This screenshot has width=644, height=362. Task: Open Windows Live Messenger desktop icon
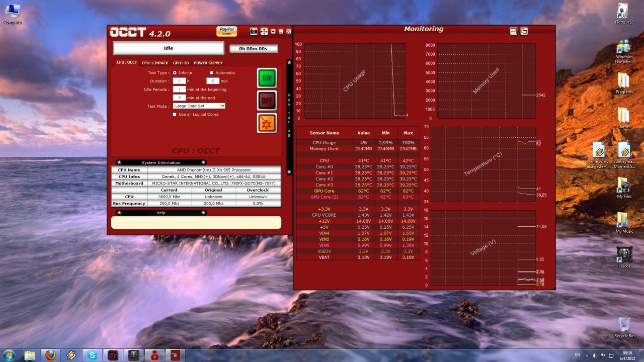click(x=624, y=51)
